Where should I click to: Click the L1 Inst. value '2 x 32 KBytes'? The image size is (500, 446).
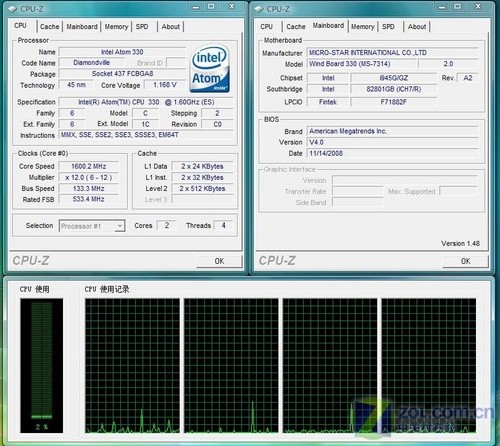[202, 177]
